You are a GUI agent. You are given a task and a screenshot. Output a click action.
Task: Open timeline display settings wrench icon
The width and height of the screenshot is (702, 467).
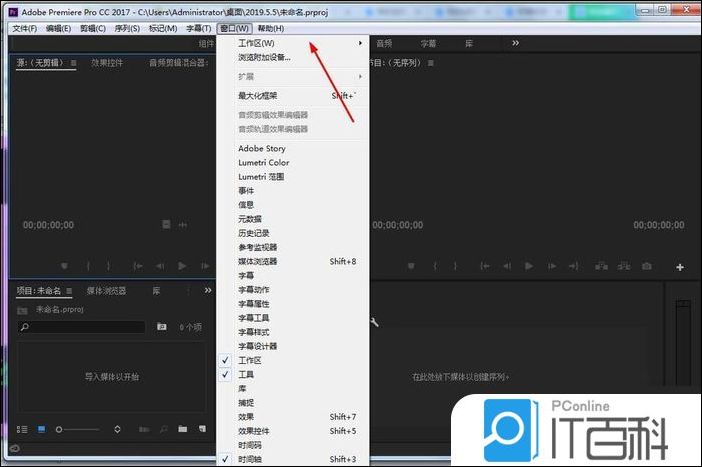pos(375,322)
